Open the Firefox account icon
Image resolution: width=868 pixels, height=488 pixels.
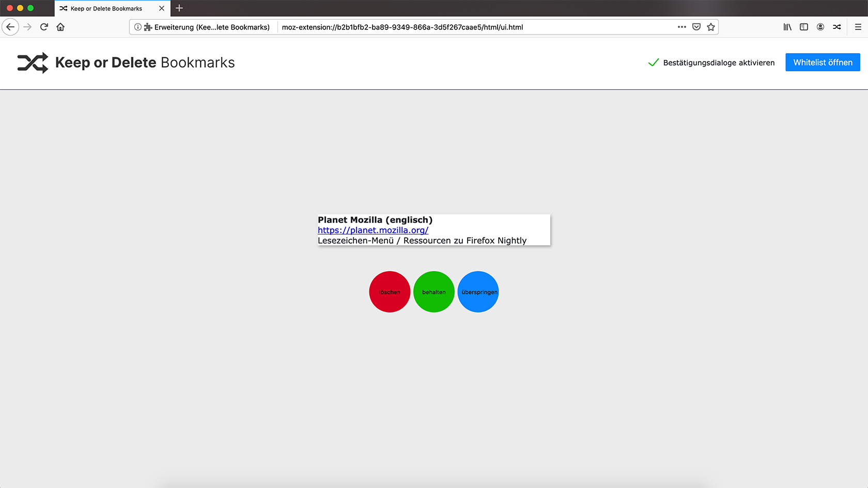pyautogui.click(x=820, y=27)
